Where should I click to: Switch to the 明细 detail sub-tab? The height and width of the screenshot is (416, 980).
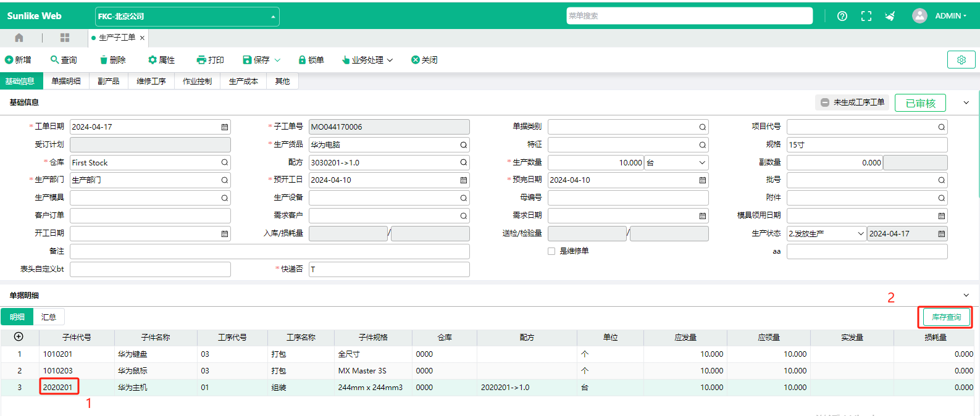17,317
